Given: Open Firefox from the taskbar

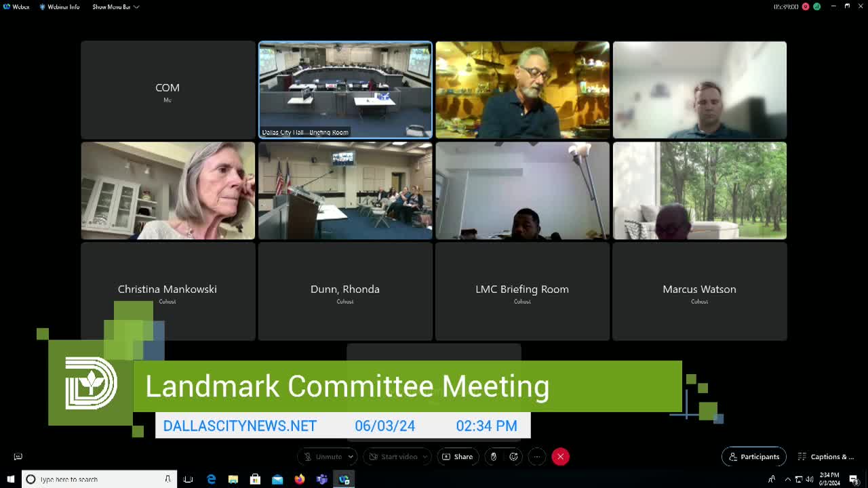Looking at the screenshot, I should pos(300,479).
